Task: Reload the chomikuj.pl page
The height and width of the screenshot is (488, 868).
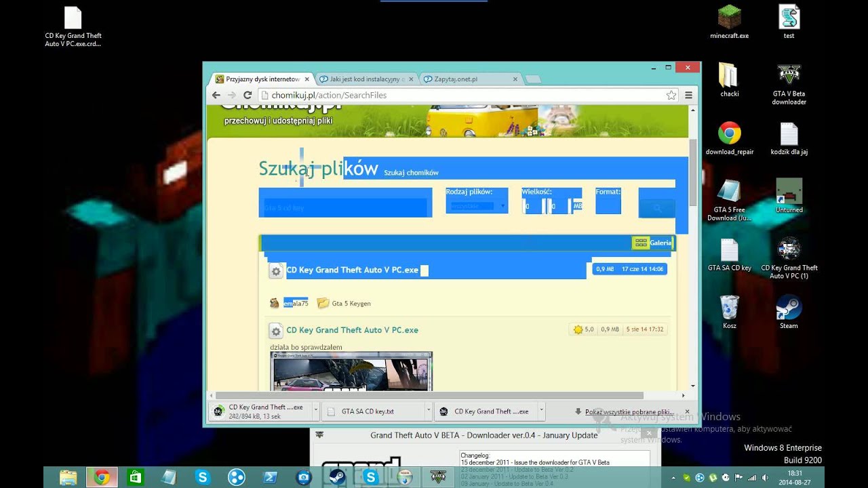Action: pos(248,96)
